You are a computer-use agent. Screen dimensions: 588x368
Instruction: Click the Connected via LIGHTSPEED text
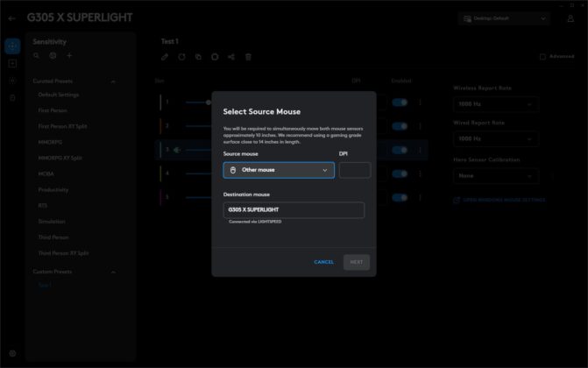[x=255, y=222]
